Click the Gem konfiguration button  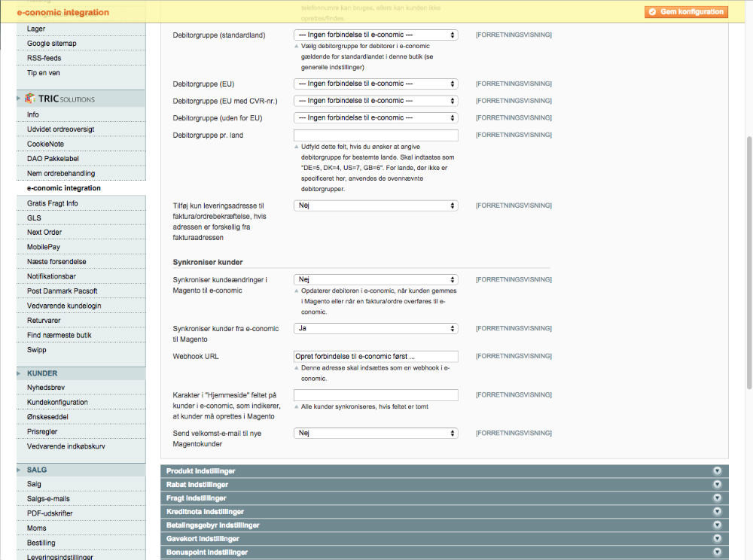click(x=685, y=11)
